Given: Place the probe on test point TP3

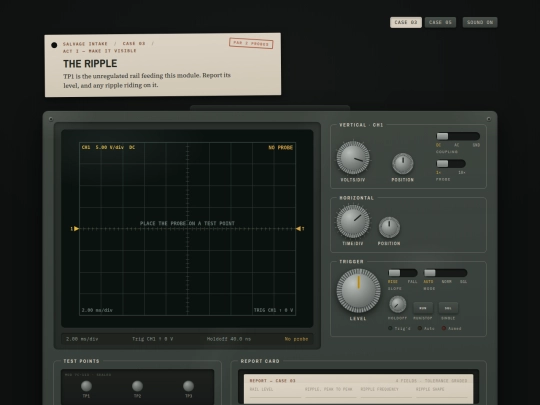Looking at the screenshot, I should point(188,386).
